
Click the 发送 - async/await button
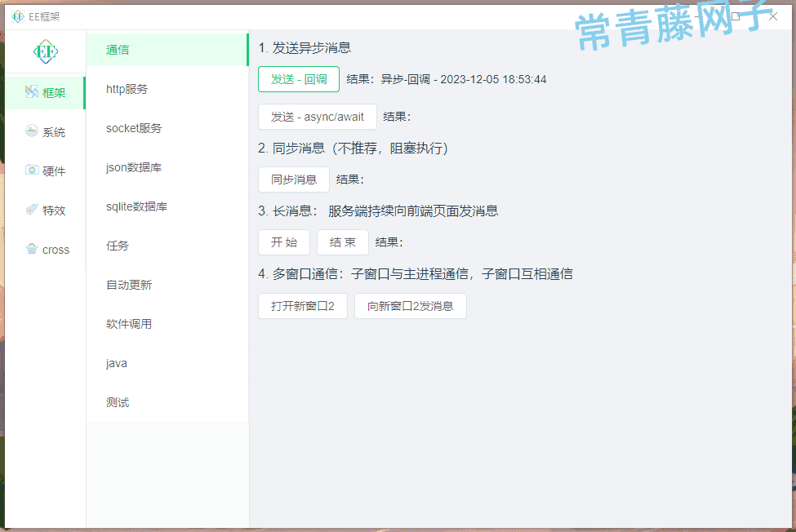point(318,117)
